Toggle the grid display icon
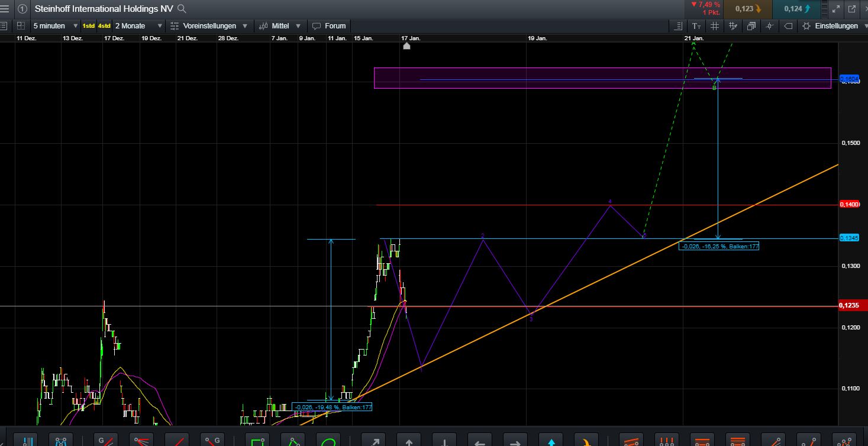This screenshot has height=446, width=868. pos(714,25)
